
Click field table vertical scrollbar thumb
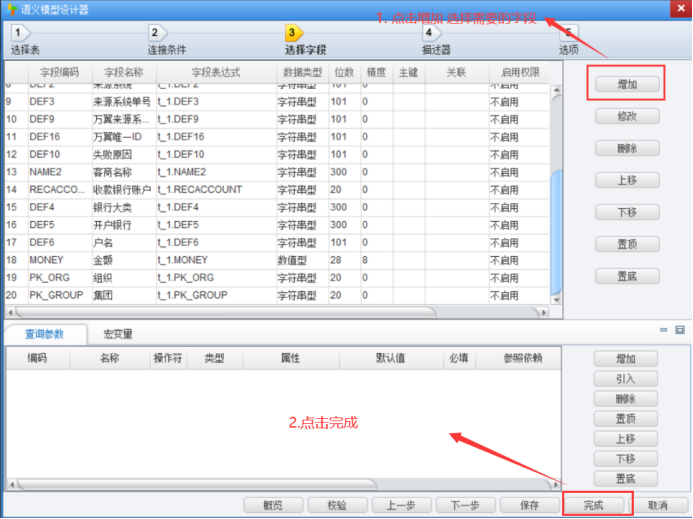click(x=556, y=232)
